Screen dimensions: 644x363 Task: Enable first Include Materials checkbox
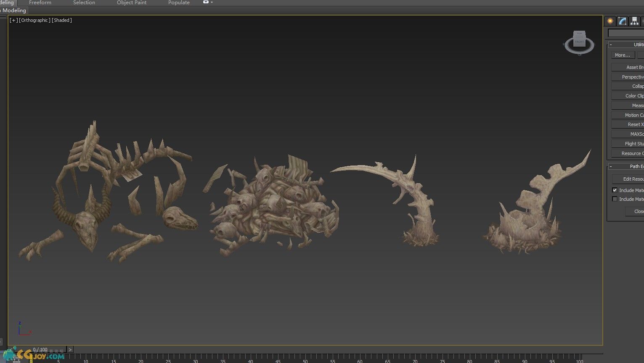click(615, 190)
